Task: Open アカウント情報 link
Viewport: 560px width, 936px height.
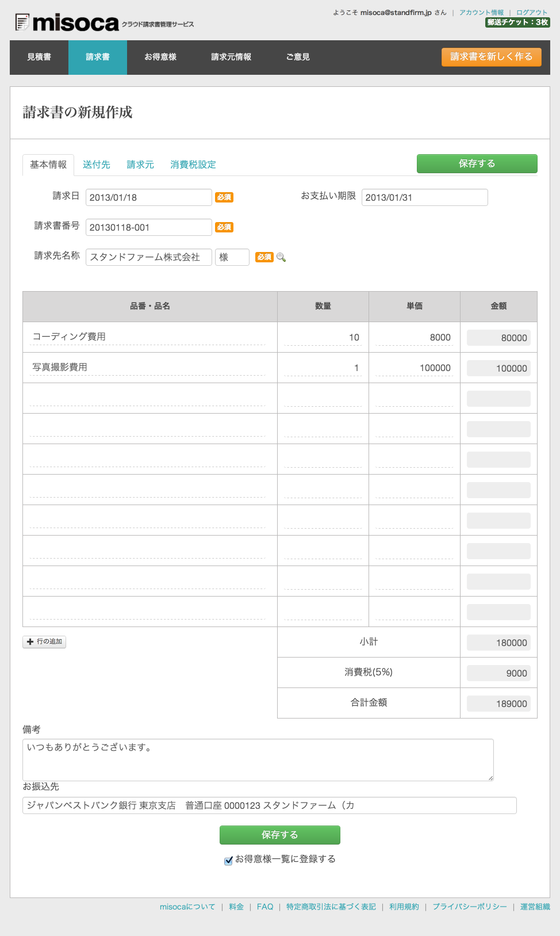Action: point(481,13)
